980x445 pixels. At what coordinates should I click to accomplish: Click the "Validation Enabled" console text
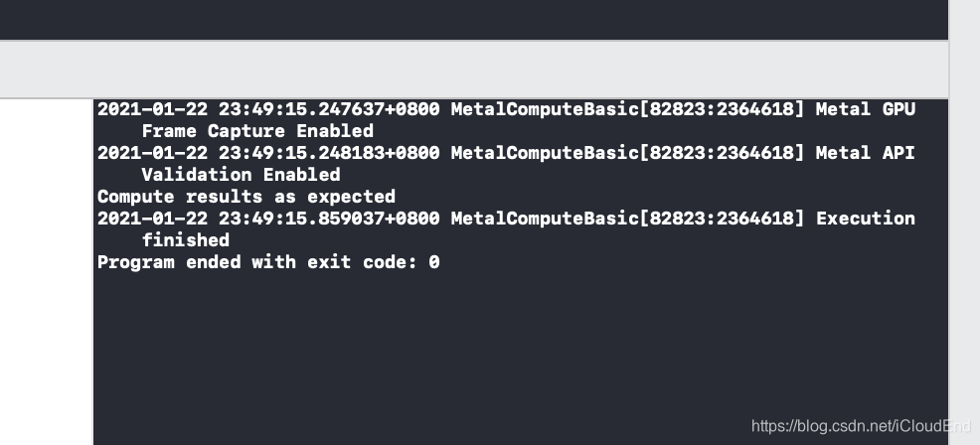coord(241,175)
